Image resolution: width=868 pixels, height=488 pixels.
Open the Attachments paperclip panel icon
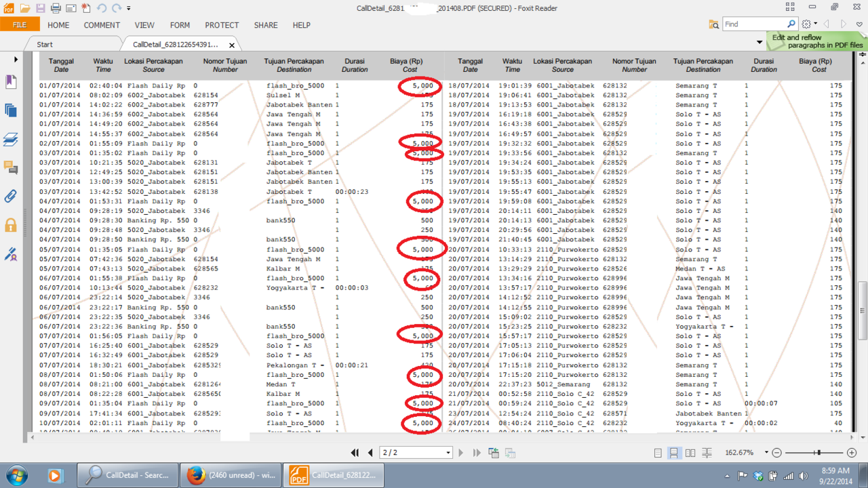(11, 197)
